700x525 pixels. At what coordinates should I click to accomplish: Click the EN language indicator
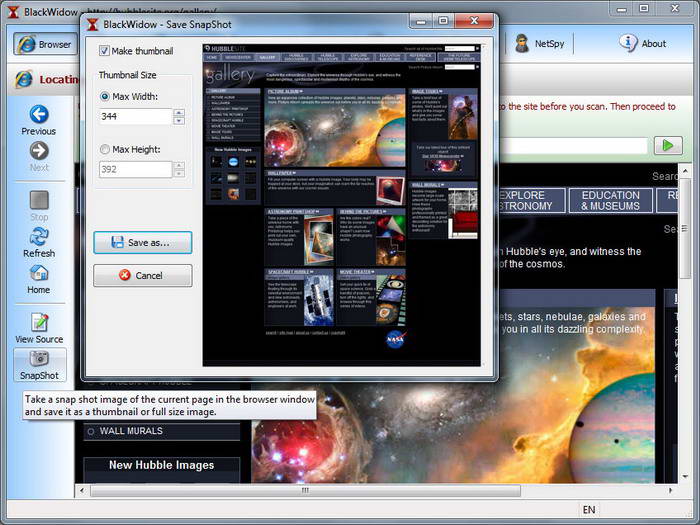589,510
